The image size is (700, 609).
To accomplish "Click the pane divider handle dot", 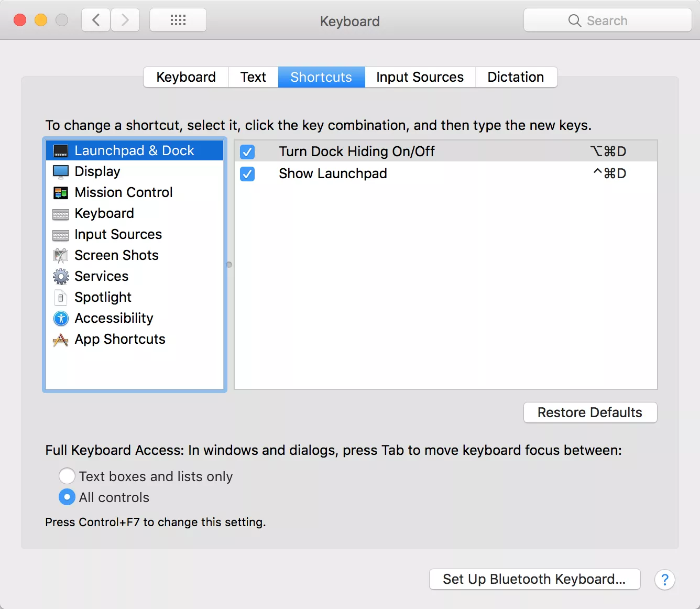I will tap(229, 265).
